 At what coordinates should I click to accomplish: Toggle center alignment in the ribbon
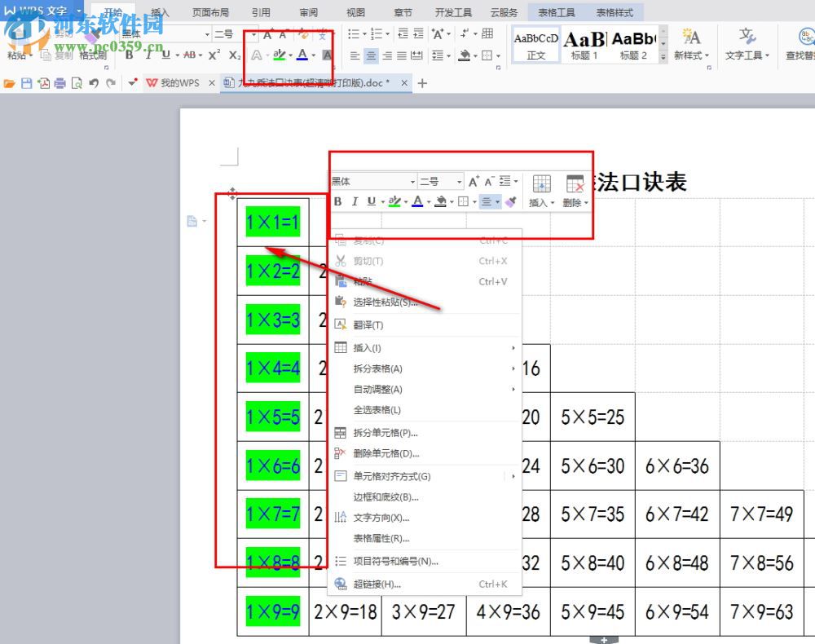point(370,55)
